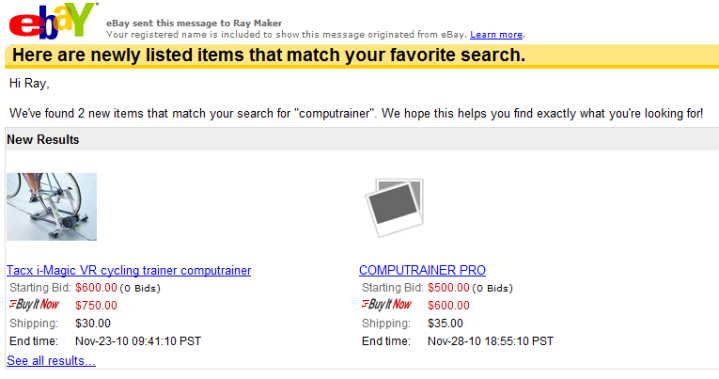719x379 pixels.
Task: Click the eBay logo
Action: (x=51, y=21)
